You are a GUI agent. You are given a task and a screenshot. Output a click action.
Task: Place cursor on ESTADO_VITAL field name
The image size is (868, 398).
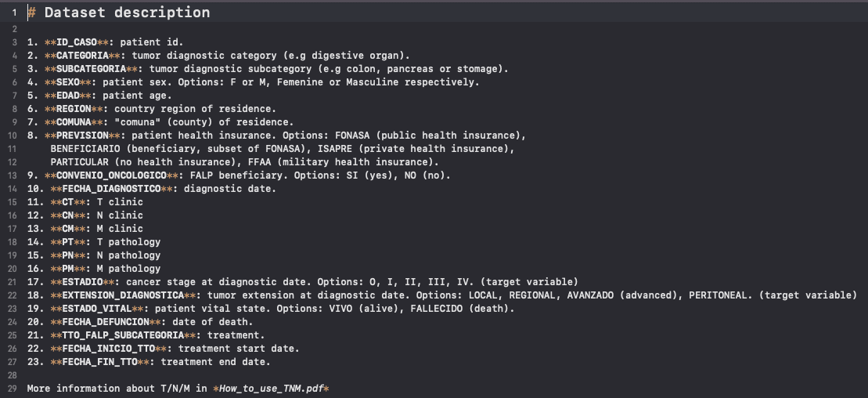[x=96, y=309]
